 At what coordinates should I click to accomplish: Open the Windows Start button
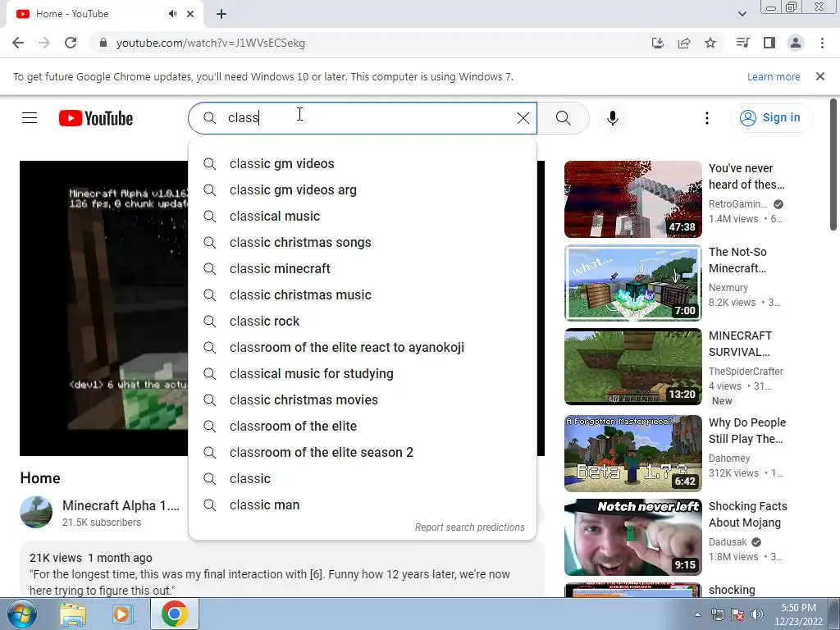pyautogui.click(x=21, y=614)
